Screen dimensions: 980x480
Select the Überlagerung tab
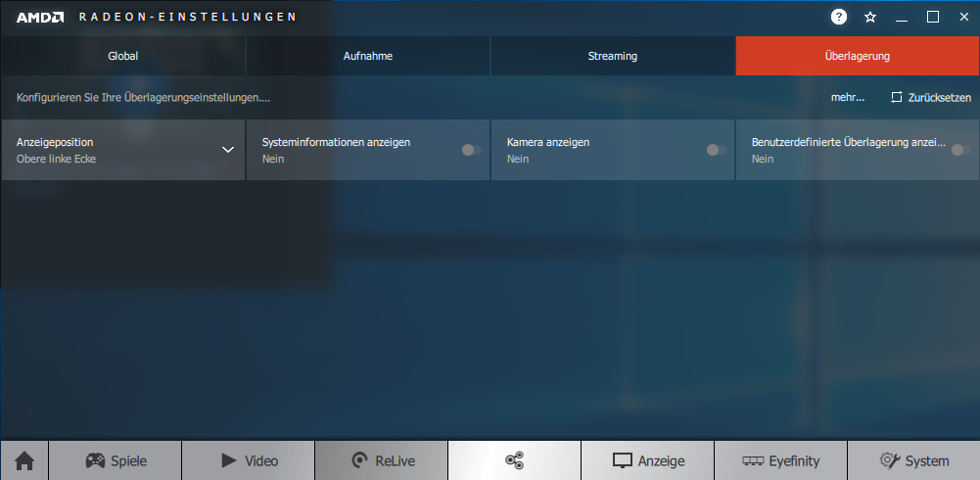(858, 56)
